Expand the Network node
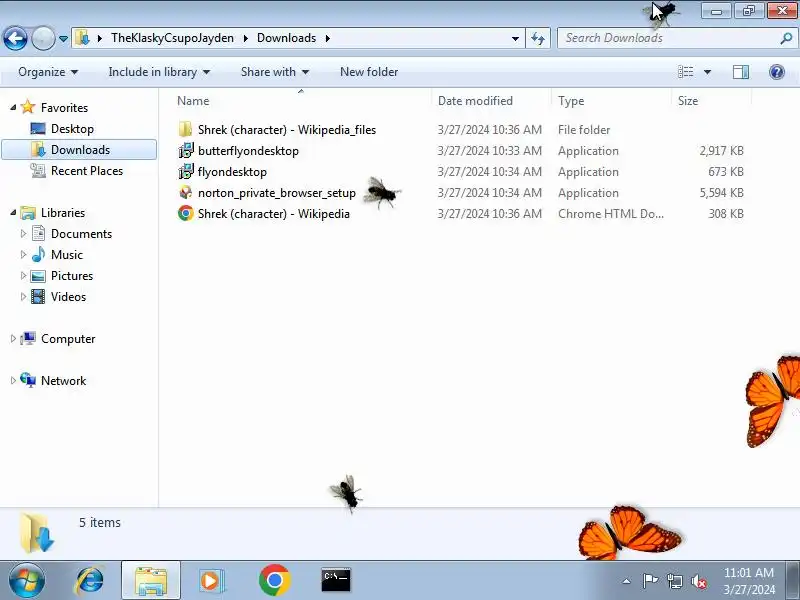The image size is (800, 600). click(x=13, y=380)
